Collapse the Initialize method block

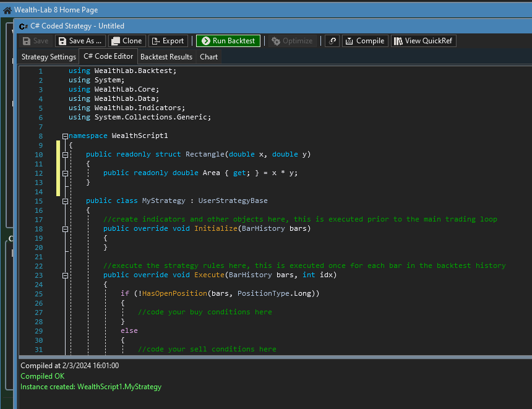pyautogui.click(x=65, y=229)
